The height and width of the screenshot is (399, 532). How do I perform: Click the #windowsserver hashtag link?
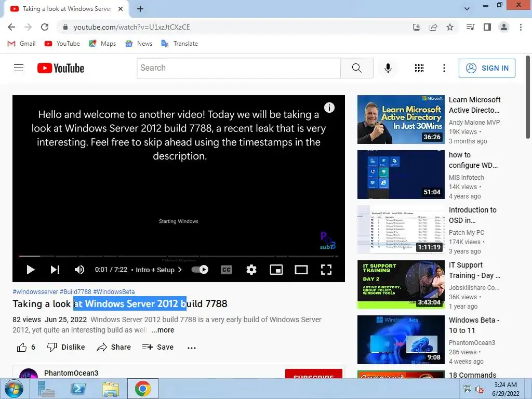pyautogui.click(x=35, y=292)
